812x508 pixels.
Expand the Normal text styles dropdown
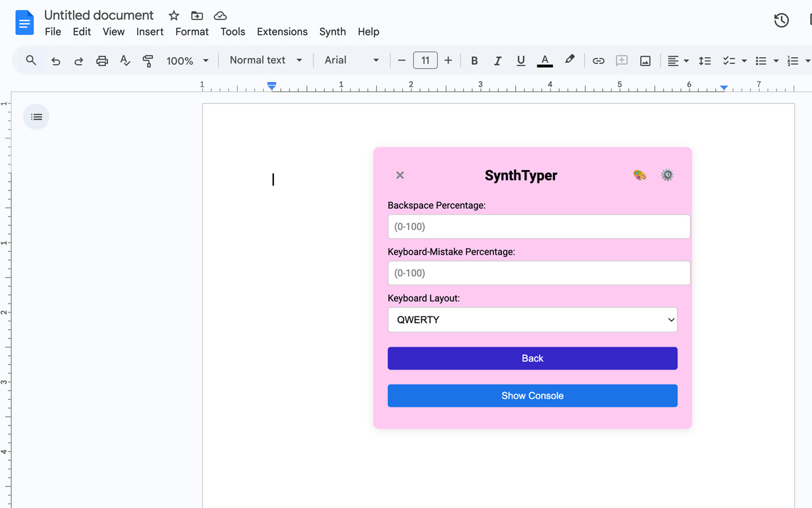pyautogui.click(x=265, y=60)
